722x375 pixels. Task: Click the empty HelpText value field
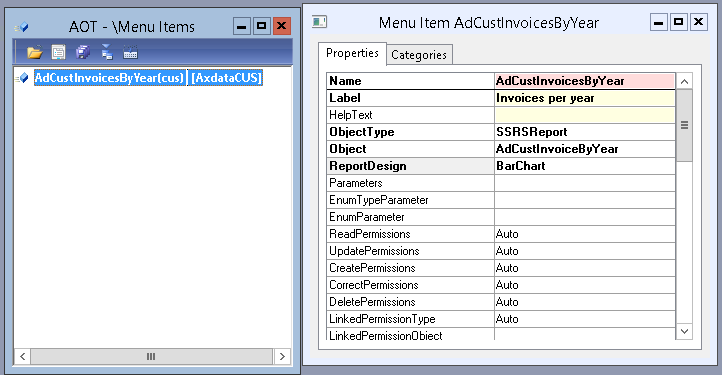point(585,115)
